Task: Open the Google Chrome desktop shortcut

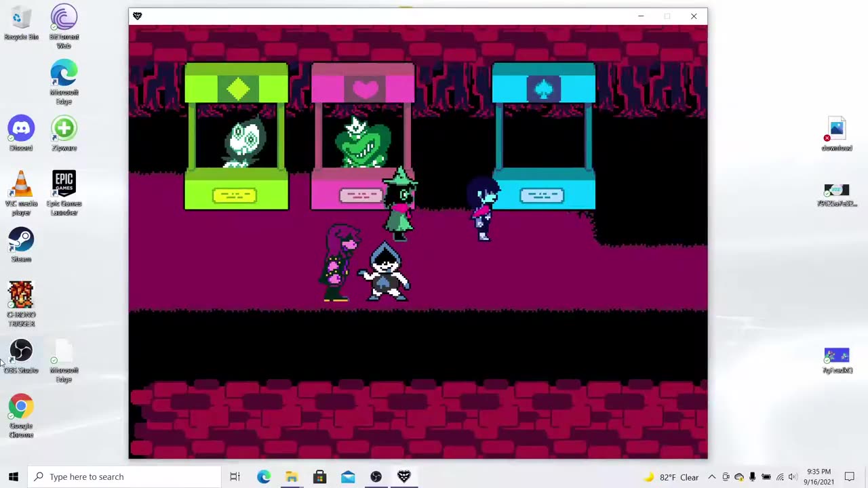Action: [21, 416]
